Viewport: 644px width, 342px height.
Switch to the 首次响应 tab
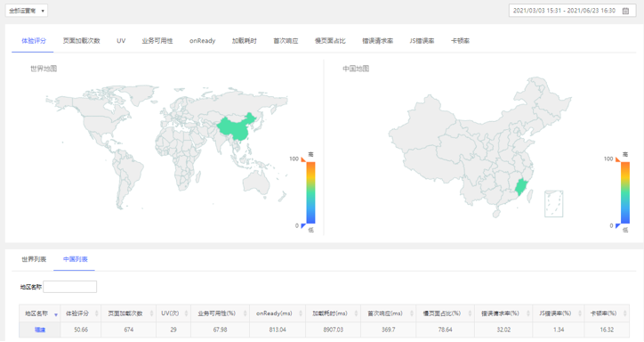tap(286, 41)
